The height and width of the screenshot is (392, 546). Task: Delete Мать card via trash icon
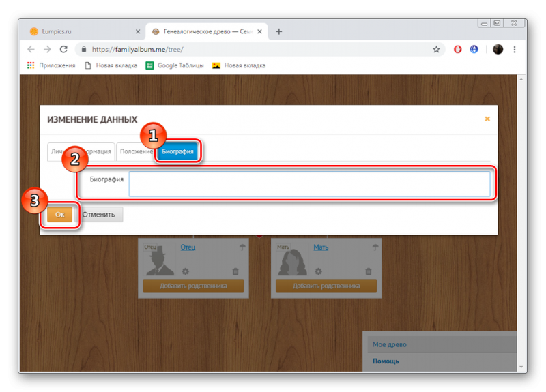pyautogui.click(x=369, y=271)
